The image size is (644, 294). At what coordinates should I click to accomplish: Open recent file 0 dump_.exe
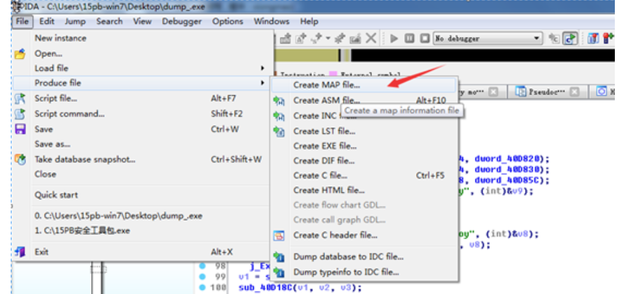[142, 215]
